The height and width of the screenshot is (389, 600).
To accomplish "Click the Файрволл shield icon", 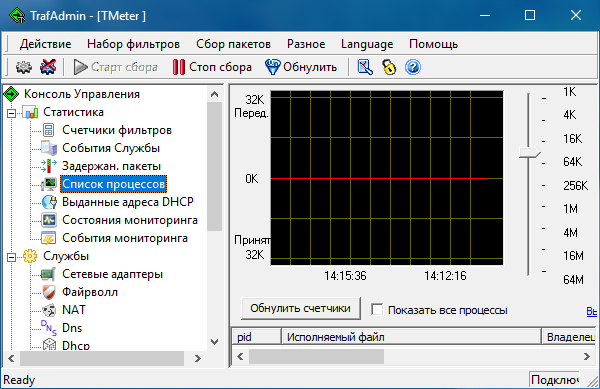I will click(49, 292).
